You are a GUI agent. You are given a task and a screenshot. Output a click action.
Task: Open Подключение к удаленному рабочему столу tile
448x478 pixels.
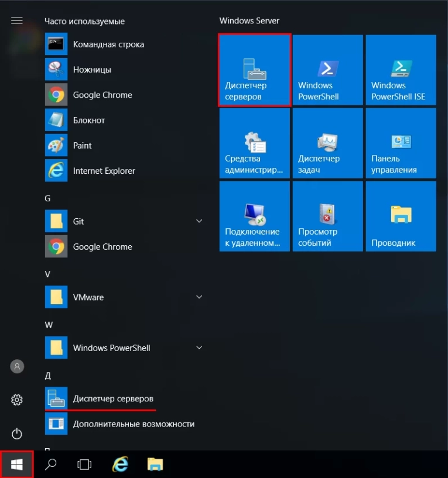[254, 216]
